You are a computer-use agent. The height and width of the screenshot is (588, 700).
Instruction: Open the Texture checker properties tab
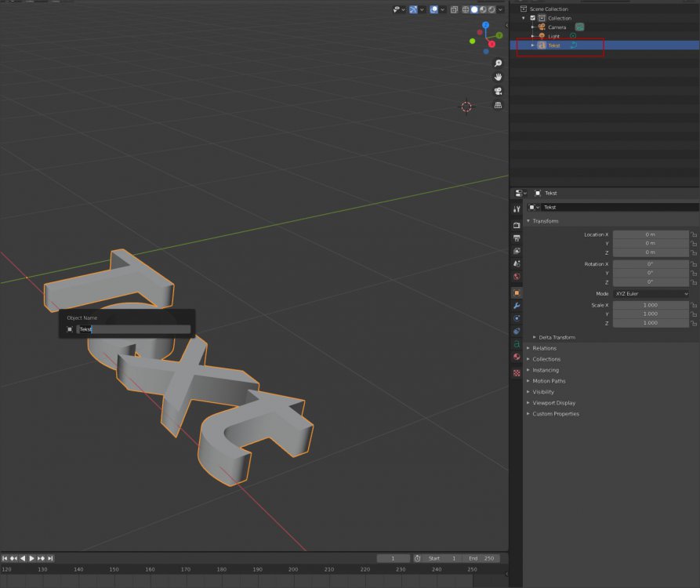tap(517, 373)
